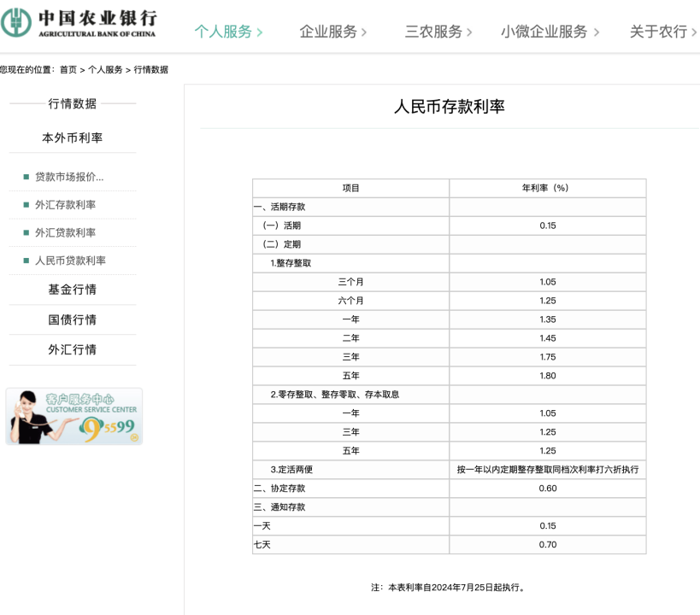The height and width of the screenshot is (615, 700).
Task: Open 人民币贷款利率 sidebar link
Action: tap(70, 261)
